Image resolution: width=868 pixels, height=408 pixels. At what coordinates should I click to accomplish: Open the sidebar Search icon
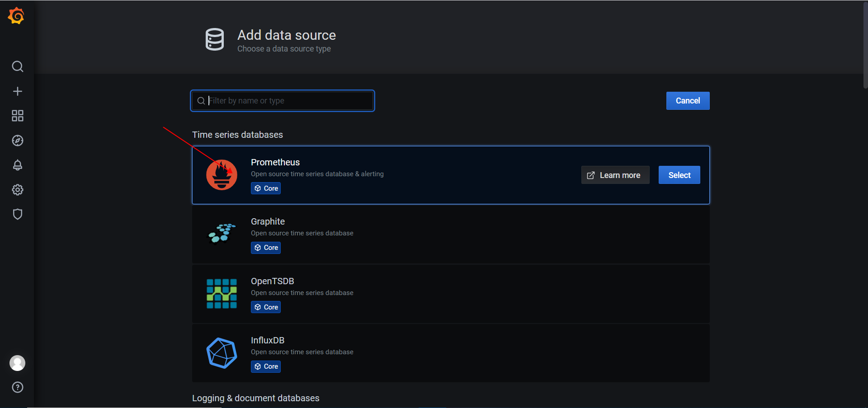[x=18, y=66]
